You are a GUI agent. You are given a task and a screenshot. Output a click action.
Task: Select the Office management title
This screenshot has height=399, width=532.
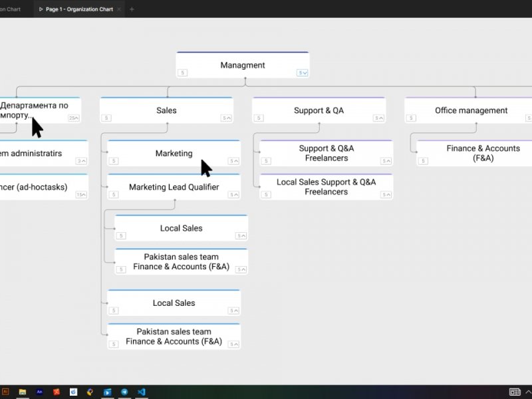pyautogui.click(x=471, y=110)
